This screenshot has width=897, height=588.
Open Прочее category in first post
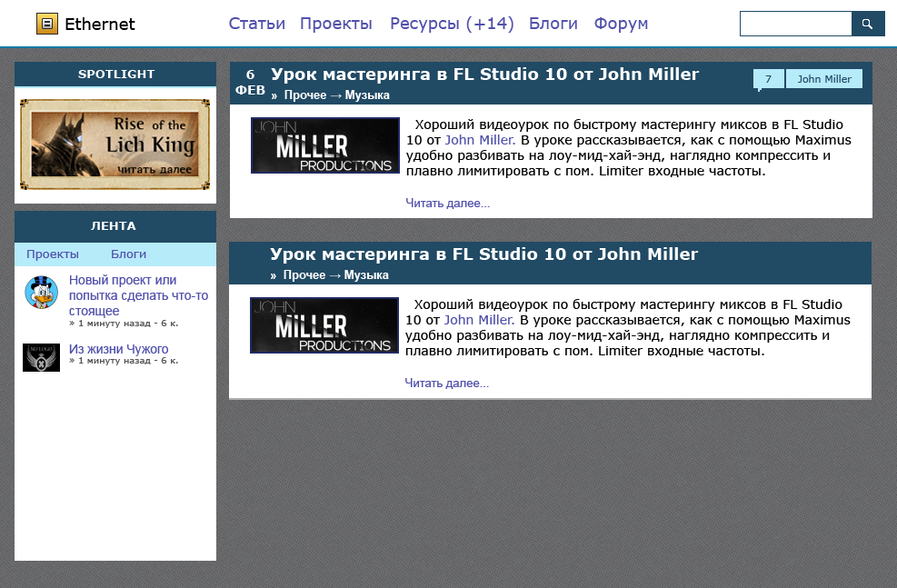pyautogui.click(x=305, y=95)
